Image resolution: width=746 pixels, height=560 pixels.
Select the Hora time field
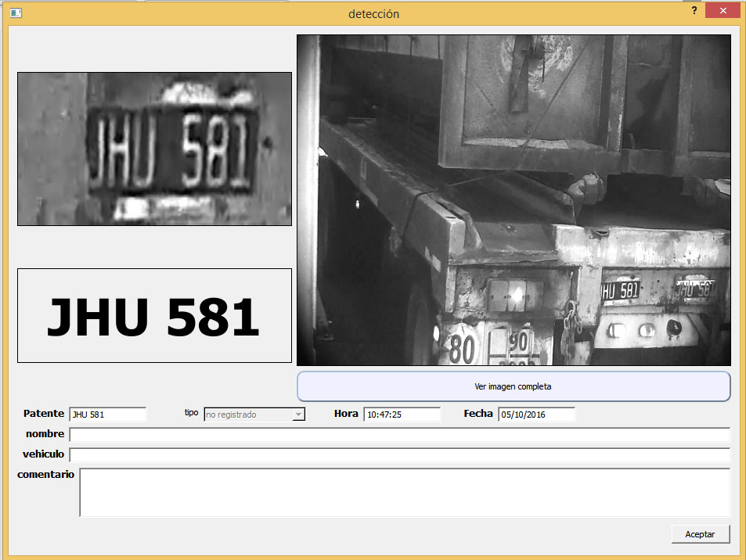(x=402, y=415)
